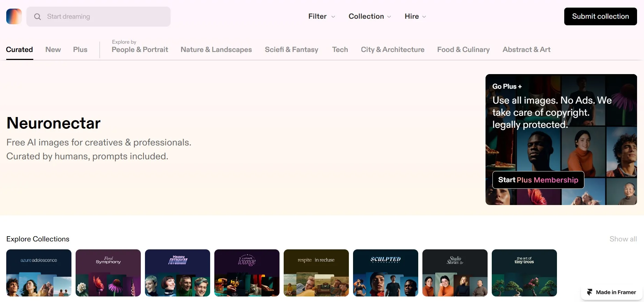Click the Neuronectar gradient logo icon

tap(14, 16)
